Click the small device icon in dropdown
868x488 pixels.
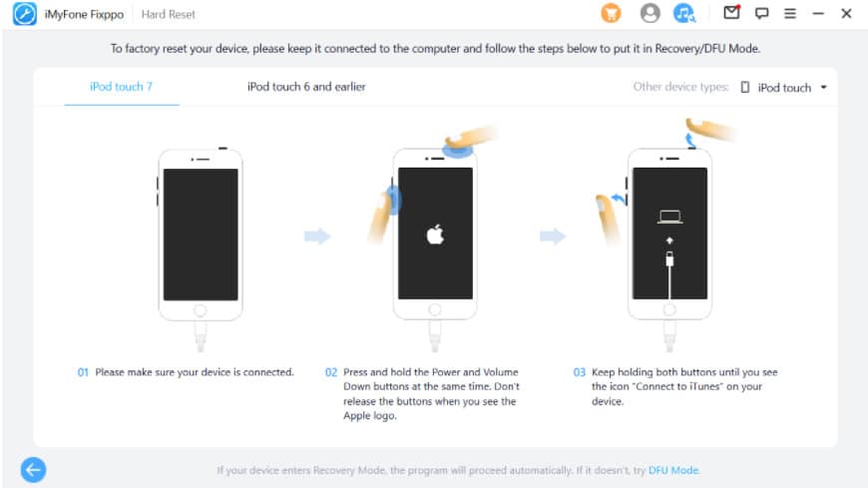(x=745, y=88)
